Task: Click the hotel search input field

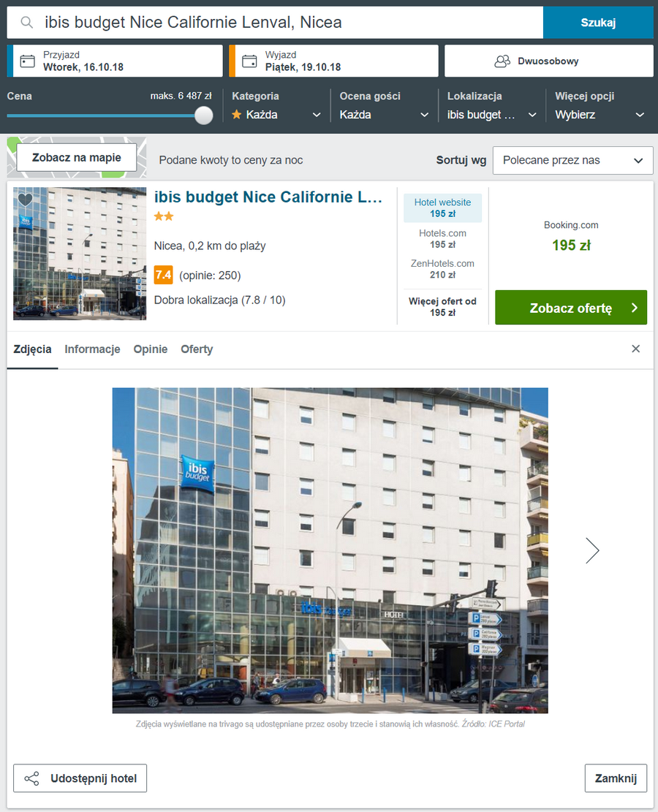Action: click(275, 22)
